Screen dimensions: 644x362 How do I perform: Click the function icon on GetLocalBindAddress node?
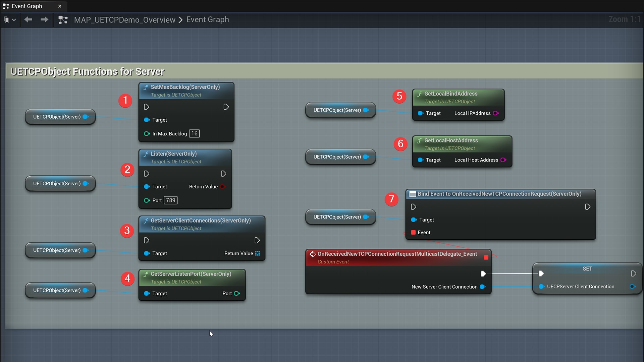(420, 94)
